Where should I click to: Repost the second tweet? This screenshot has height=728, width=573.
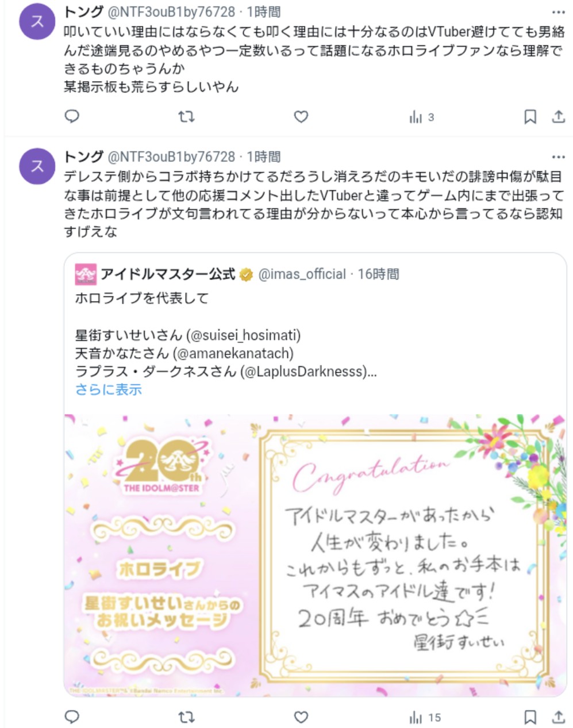186,717
